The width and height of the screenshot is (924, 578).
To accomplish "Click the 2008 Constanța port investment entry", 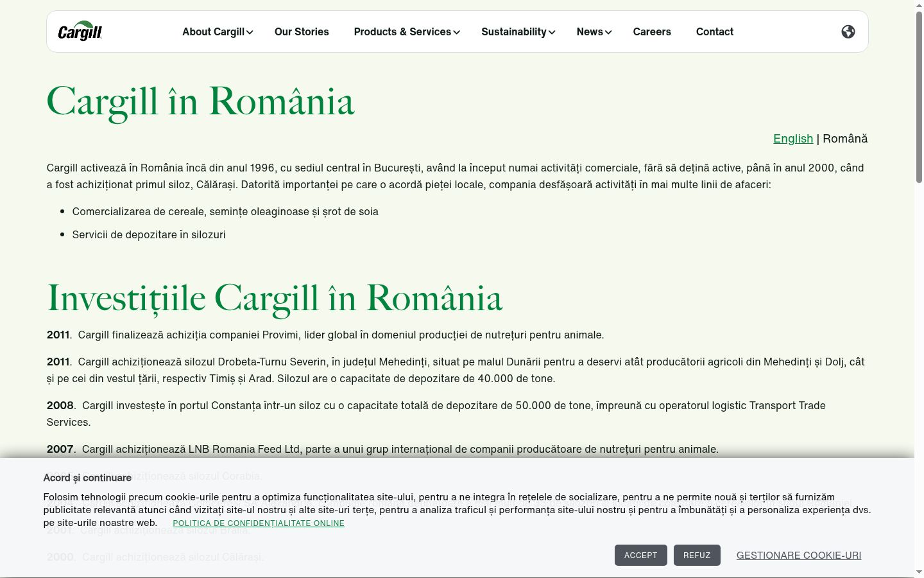I will 436,414.
